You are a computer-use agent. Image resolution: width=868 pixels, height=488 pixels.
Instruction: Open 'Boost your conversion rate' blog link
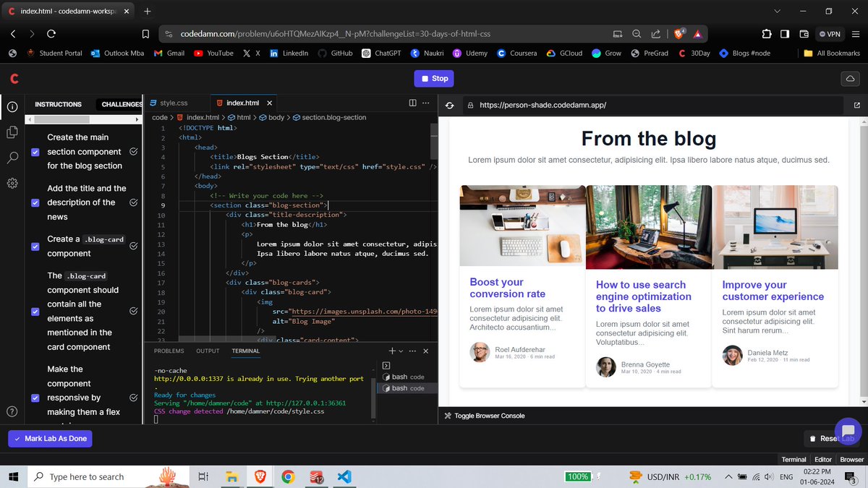508,288
